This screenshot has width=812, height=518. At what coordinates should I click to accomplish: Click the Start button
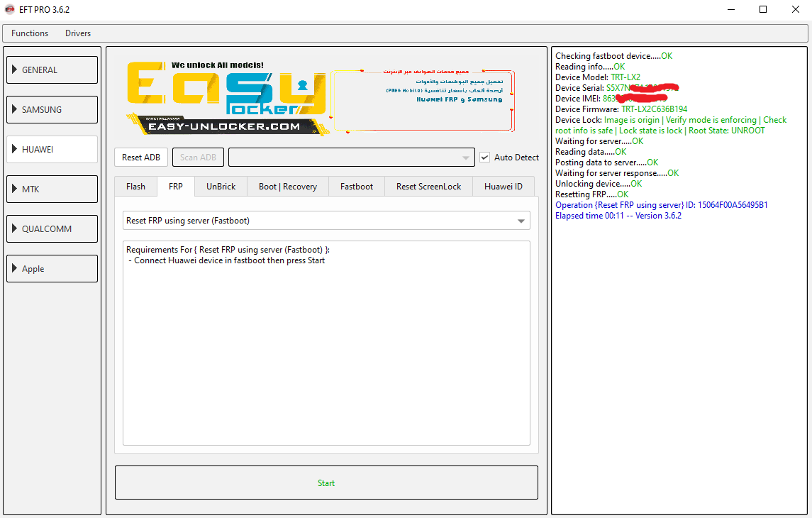[x=326, y=483]
